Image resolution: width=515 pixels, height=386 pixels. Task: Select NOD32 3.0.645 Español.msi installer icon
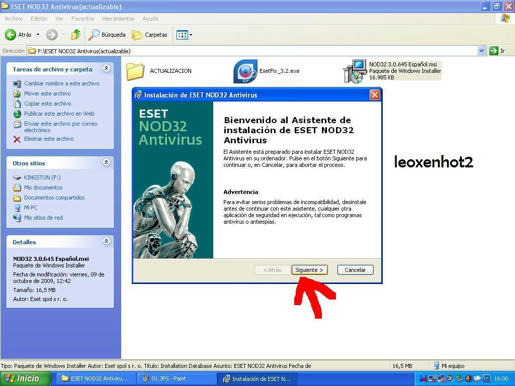pos(355,71)
